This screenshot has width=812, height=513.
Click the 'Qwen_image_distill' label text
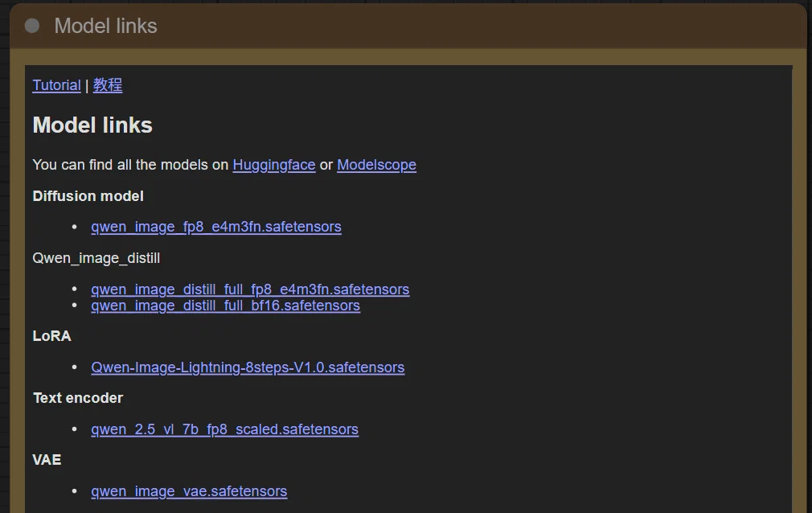pyautogui.click(x=96, y=258)
